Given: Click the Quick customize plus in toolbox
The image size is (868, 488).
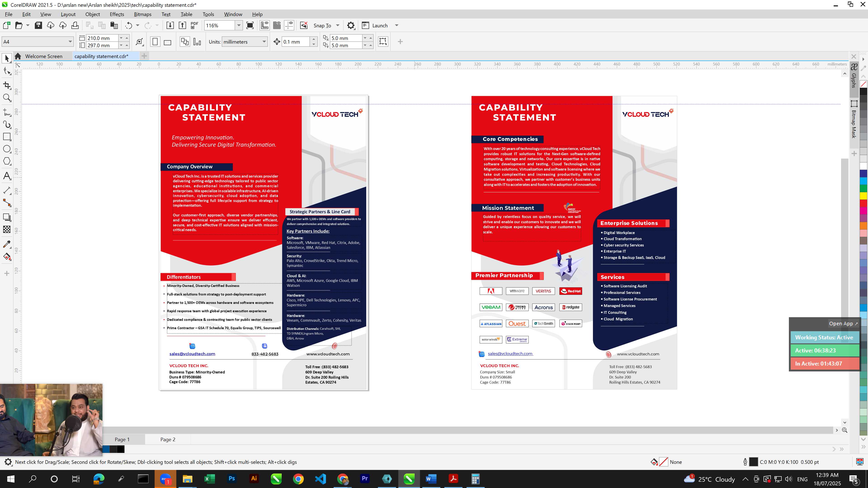Looking at the screenshot, I should 7,273.
